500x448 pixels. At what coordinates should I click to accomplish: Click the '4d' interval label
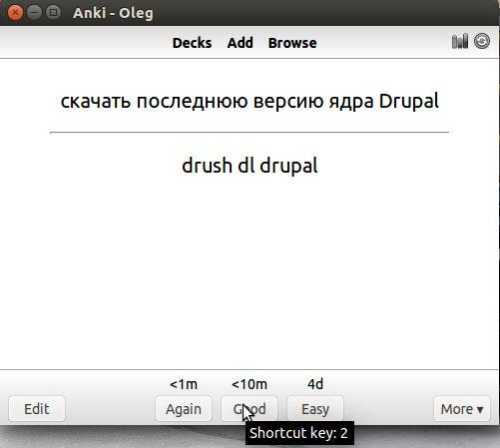pos(315,384)
